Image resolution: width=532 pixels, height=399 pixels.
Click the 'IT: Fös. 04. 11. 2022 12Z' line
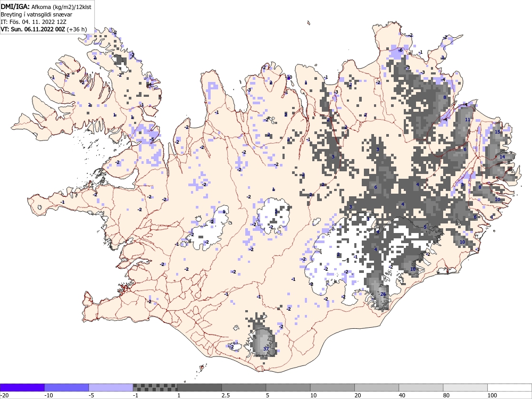(34, 22)
